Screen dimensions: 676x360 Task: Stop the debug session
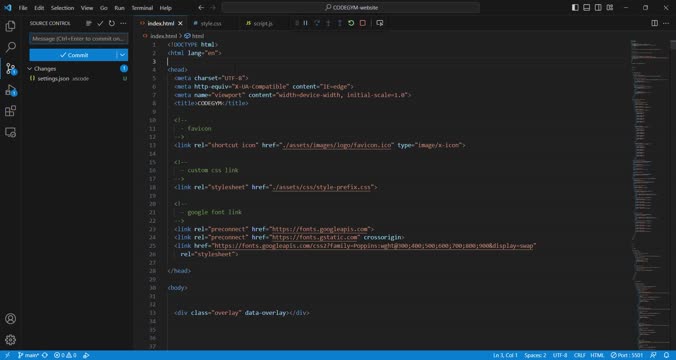(x=363, y=23)
